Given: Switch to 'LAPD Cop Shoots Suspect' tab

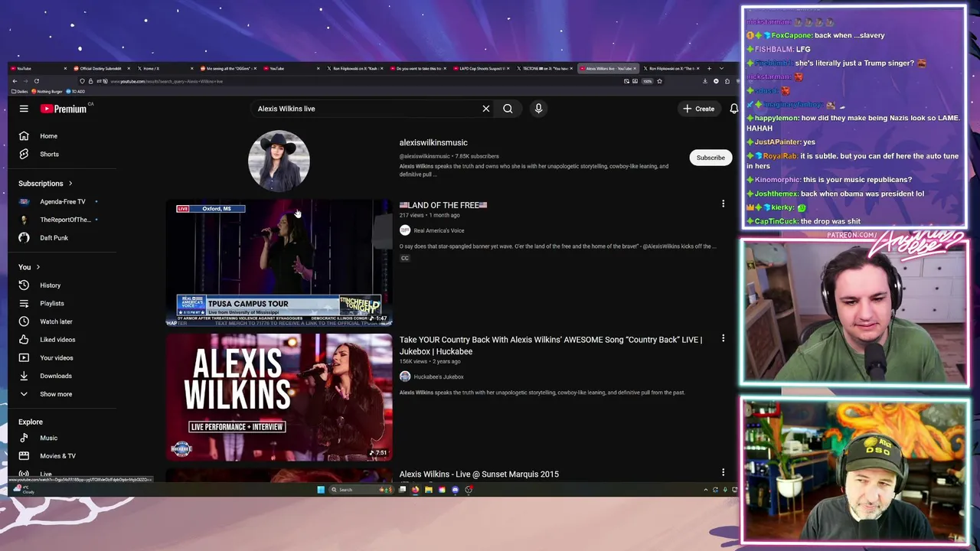Looking at the screenshot, I should [482, 68].
